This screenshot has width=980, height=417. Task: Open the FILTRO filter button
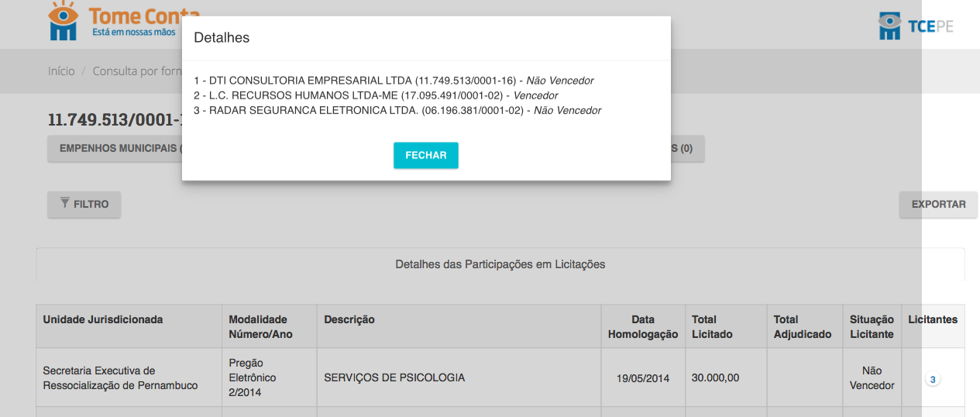coord(84,205)
